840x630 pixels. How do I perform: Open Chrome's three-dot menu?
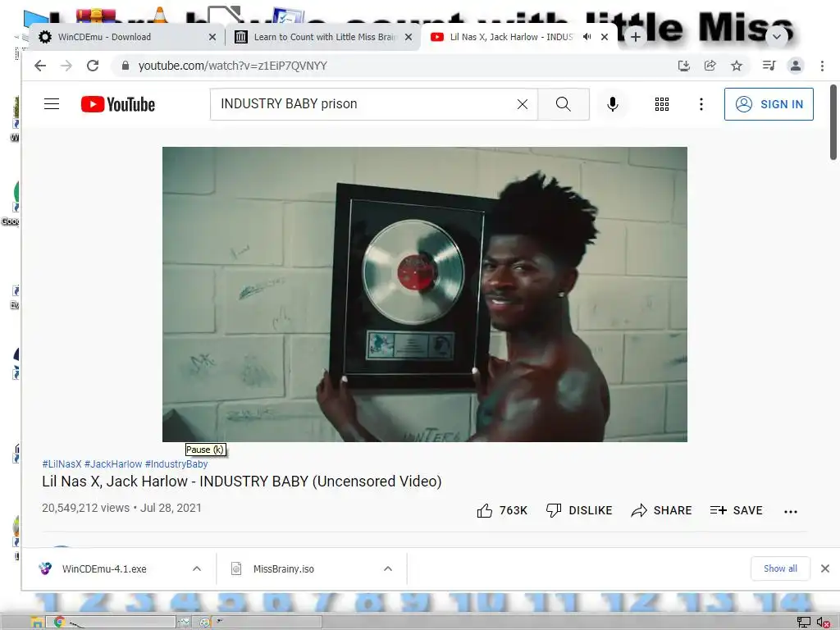(822, 66)
